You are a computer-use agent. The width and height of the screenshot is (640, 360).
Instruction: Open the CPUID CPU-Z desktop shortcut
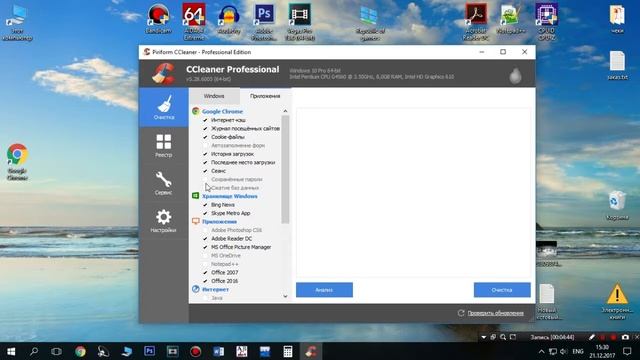pyautogui.click(x=547, y=22)
